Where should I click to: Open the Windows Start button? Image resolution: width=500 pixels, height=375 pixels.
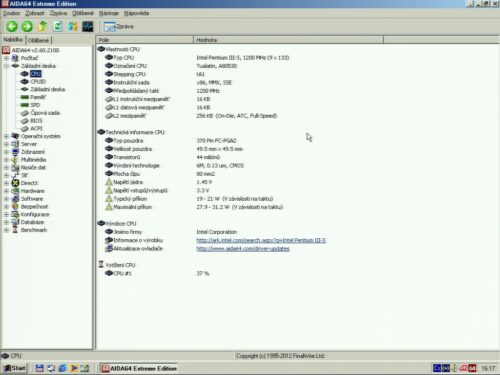pos(15,368)
